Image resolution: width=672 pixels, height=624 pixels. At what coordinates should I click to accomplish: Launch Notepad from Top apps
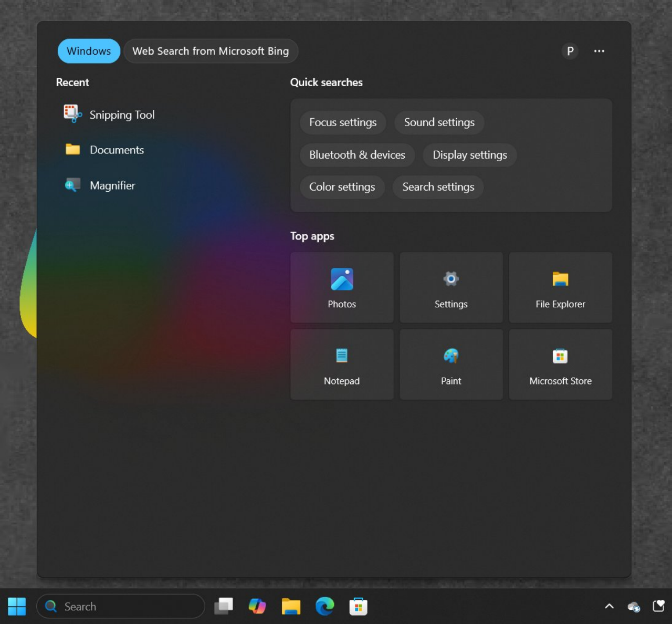342,365
